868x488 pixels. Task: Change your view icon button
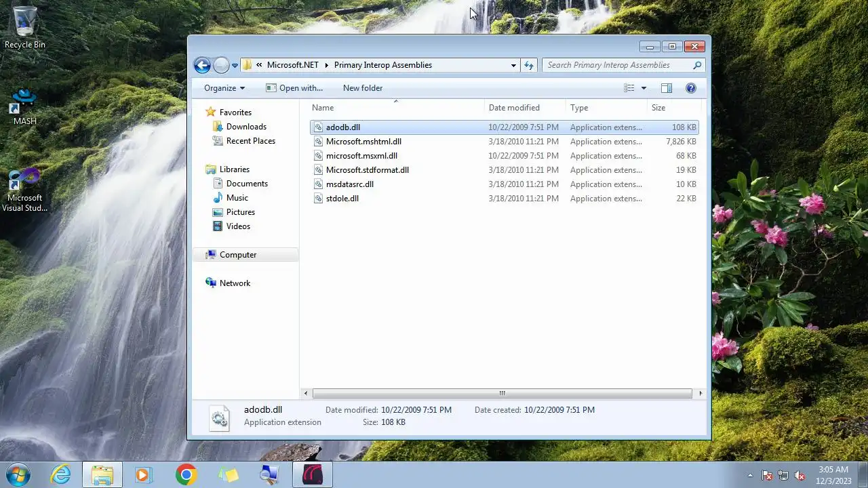pos(629,88)
